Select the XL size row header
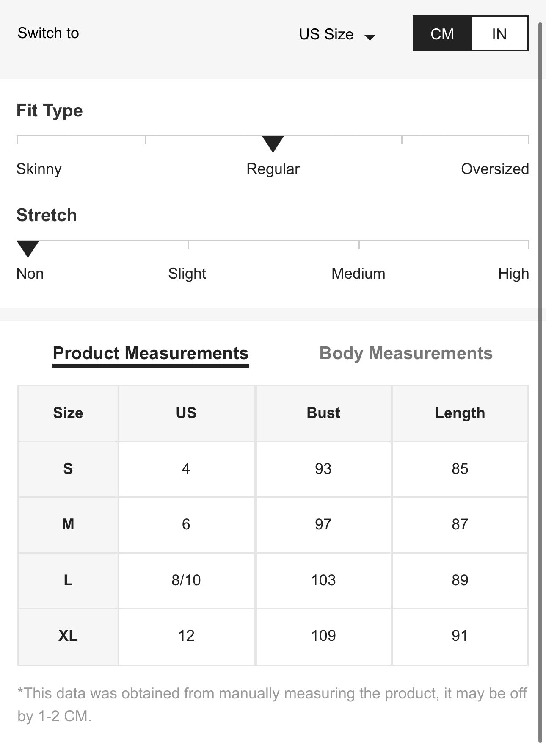Screen dimensions: 546x756 point(68,636)
